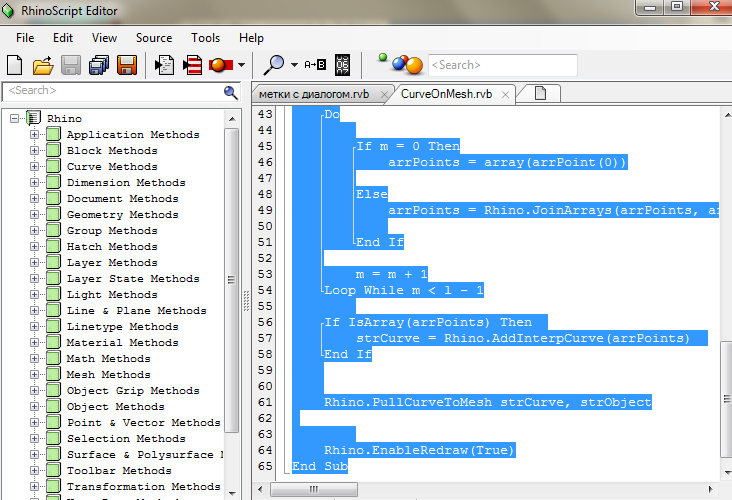This screenshot has height=500, width=732.
Task: Click the grayed-out single Save icon
Action: pyautogui.click(x=71, y=65)
